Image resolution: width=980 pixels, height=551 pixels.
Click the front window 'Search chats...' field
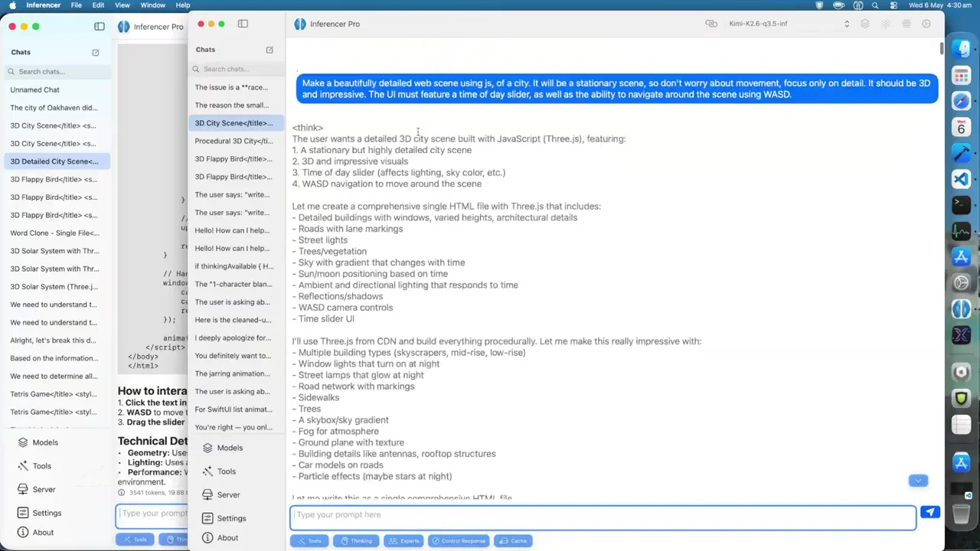(x=237, y=69)
